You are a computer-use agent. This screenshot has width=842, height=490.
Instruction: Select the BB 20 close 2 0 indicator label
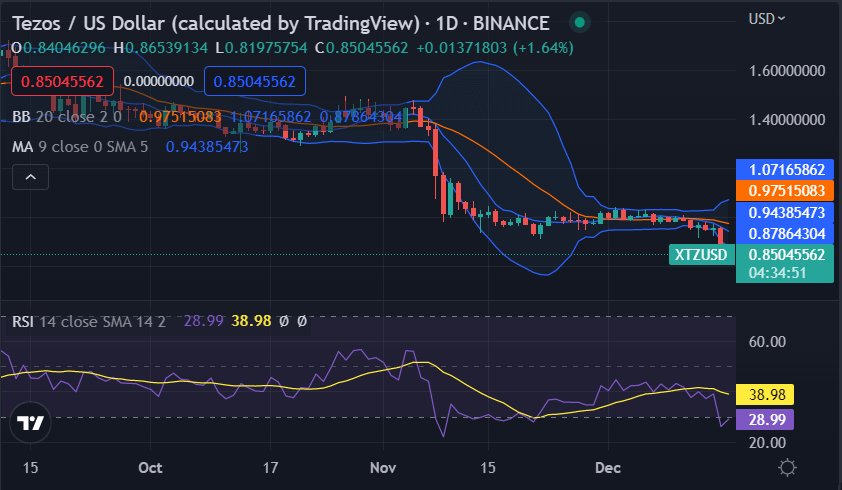click(67, 117)
